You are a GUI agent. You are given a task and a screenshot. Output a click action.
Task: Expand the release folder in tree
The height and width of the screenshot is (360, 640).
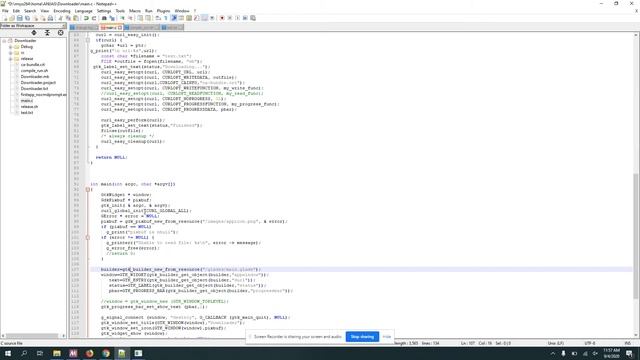[11, 59]
